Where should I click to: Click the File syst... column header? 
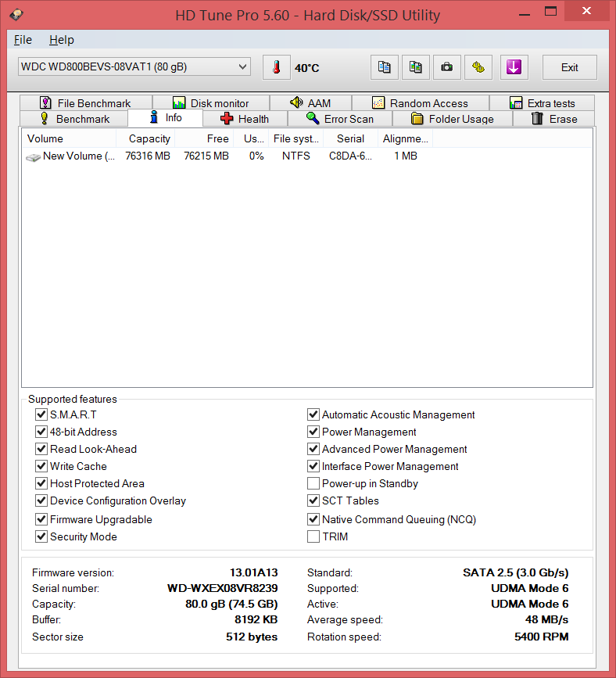point(296,138)
